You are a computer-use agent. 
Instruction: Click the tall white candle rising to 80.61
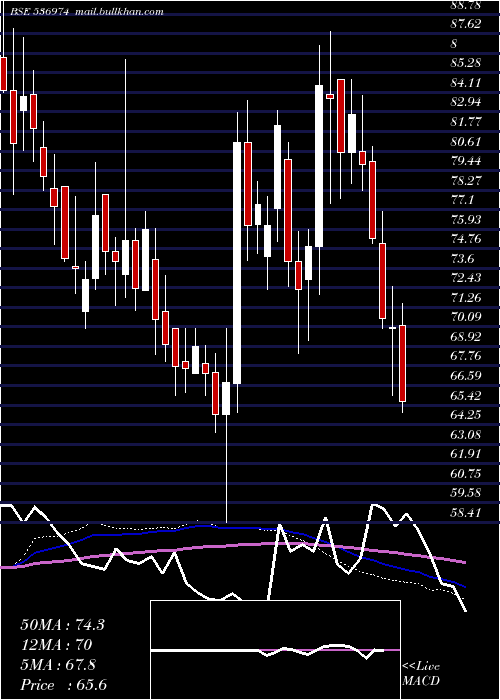click(x=237, y=263)
